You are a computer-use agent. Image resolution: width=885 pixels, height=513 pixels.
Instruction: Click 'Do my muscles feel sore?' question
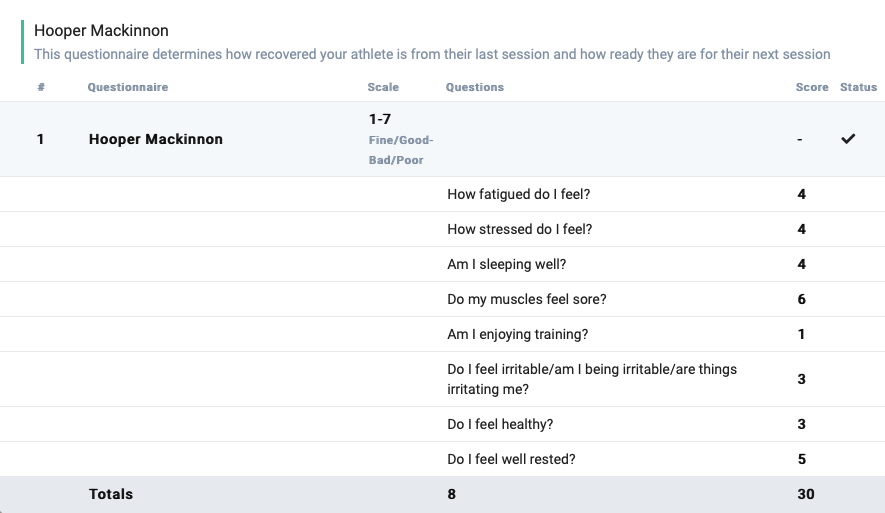527,299
